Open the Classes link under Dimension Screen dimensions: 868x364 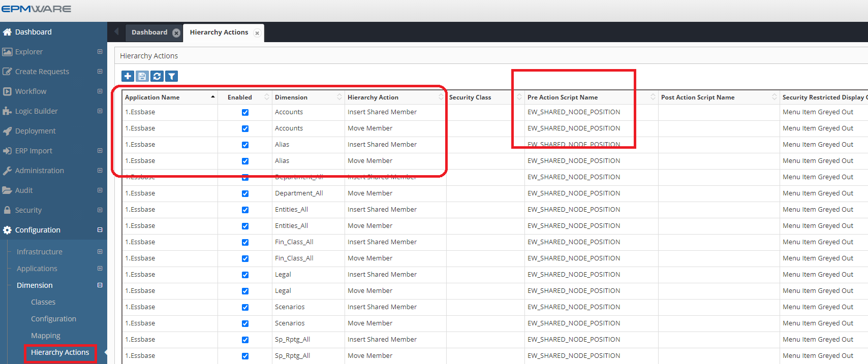(x=43, y=302)
